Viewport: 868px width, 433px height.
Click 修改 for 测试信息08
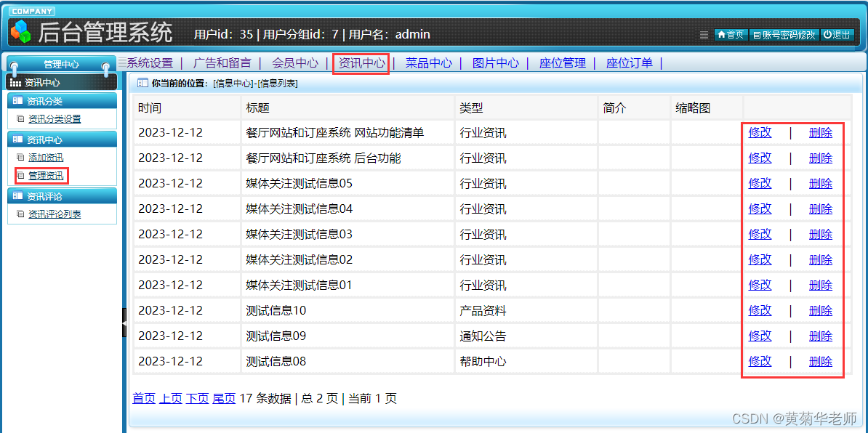[760, 362]
